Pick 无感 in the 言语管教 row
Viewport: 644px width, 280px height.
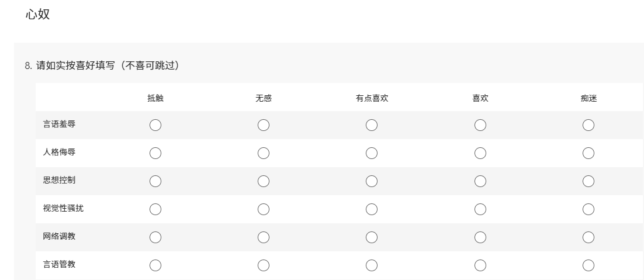coord(264,265)
